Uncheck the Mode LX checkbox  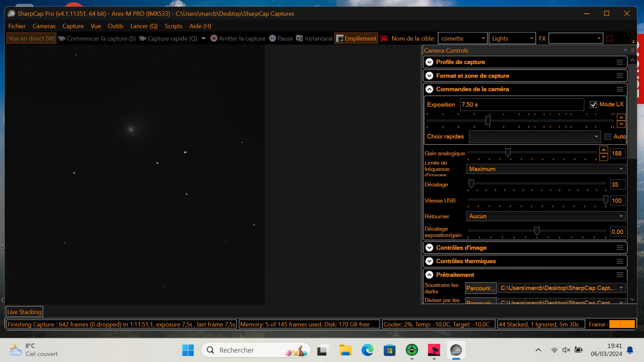tap(593, 105)
